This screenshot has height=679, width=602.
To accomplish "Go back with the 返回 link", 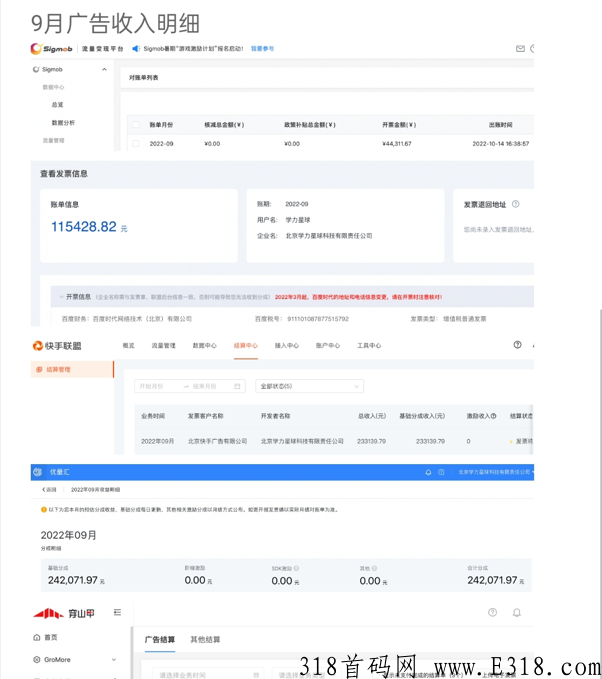I will pyautogui.click(x=49, y=490).
